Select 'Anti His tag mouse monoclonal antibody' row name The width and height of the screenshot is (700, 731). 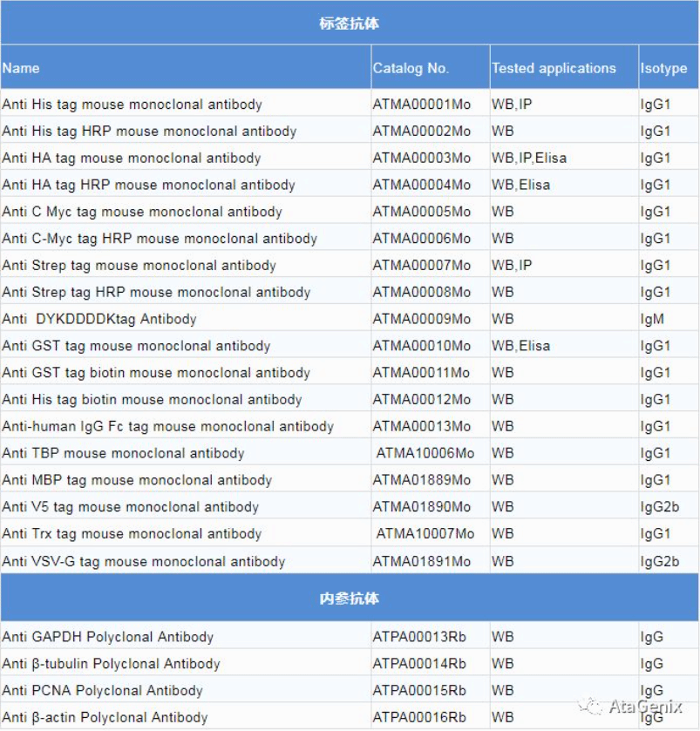[132, 104]
